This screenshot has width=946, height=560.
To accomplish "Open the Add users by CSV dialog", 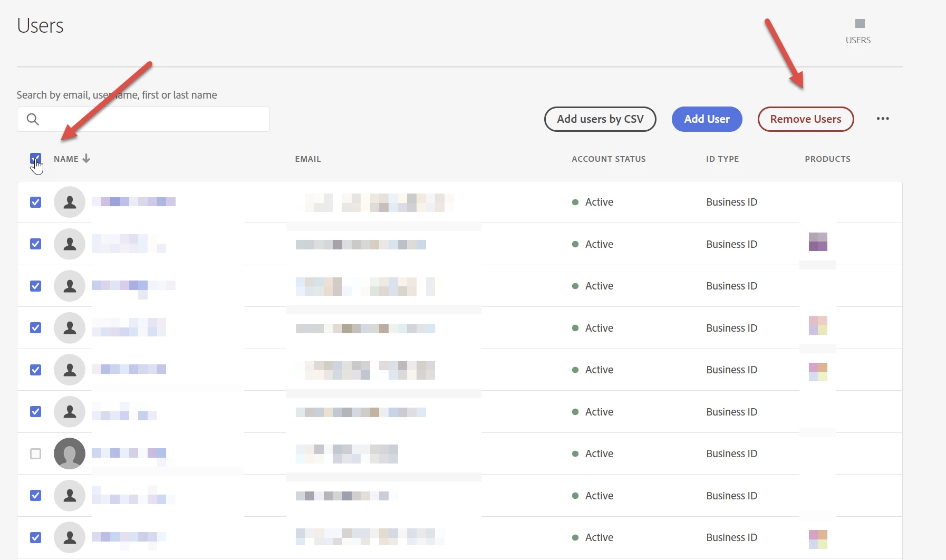I will pyautogui.click(x=600, y=119).
